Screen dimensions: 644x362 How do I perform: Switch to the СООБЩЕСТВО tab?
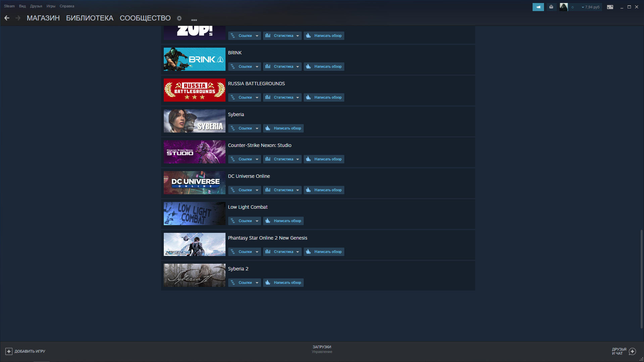click(x=145, y=18)
